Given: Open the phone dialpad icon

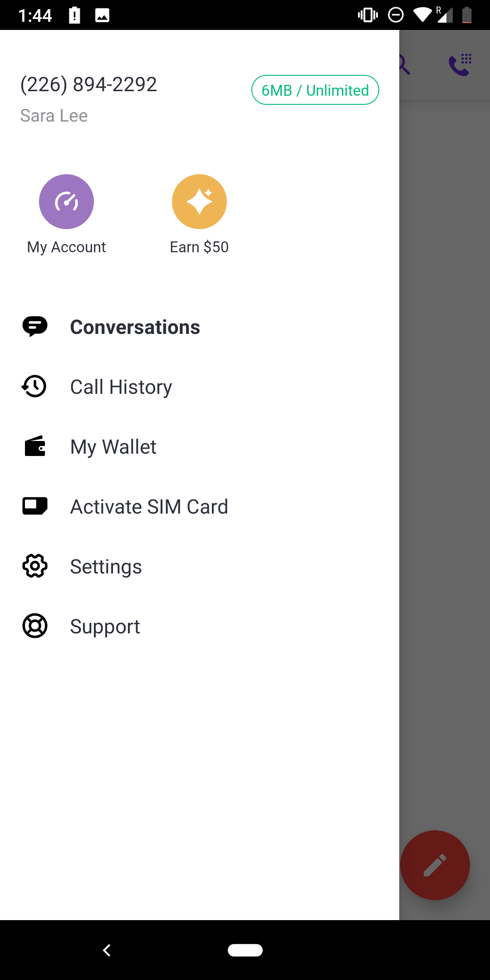Looking at the screenshot, I should (x=460, y=64).
